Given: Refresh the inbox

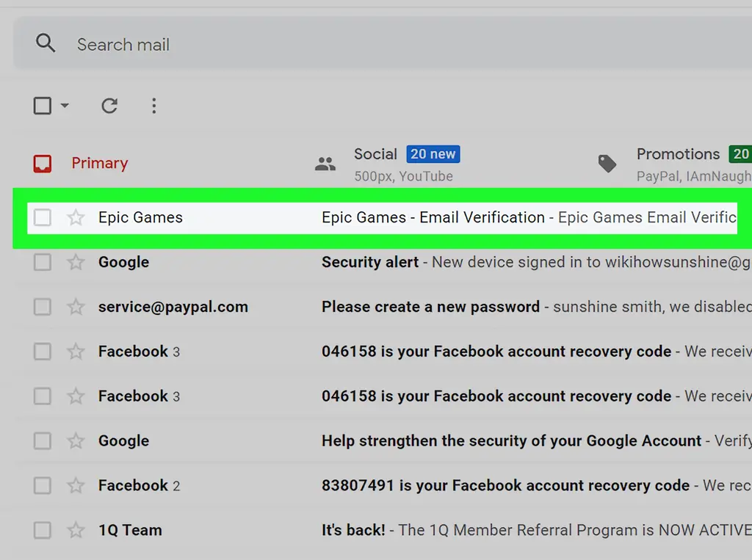Looking at the screenshot, I should point(109,106).
